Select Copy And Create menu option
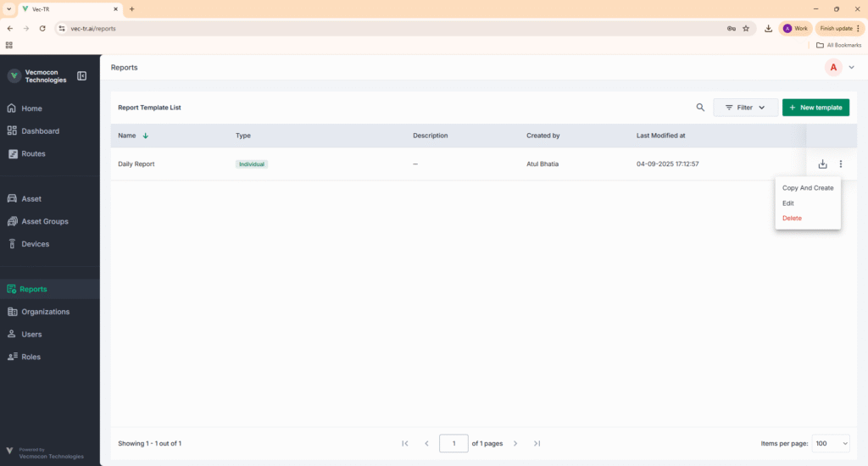The height and width of the screenshot is (466, 868). point(808,188)
